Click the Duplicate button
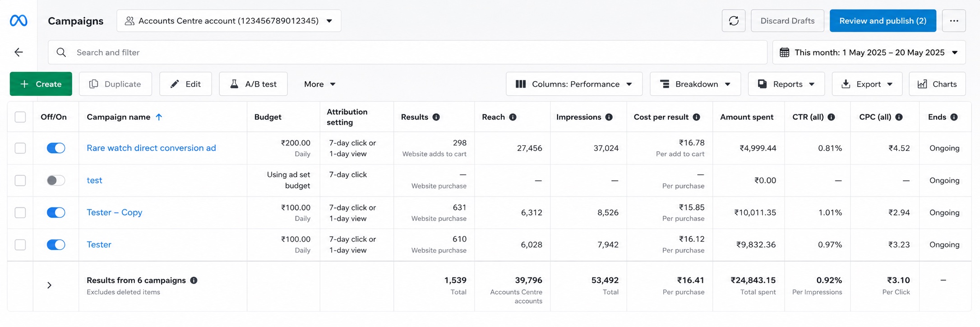Screen dimensions: 980x327 click(x=116, y=84)
